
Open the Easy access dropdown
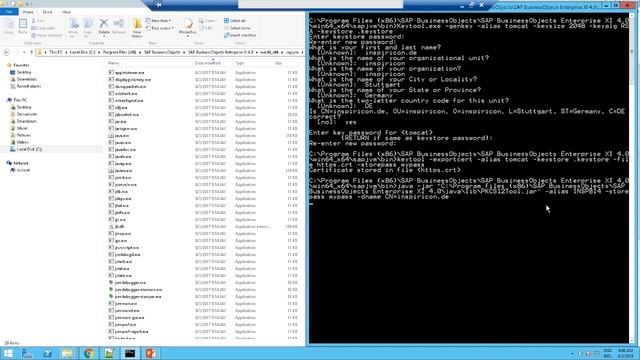click(160, 28)
